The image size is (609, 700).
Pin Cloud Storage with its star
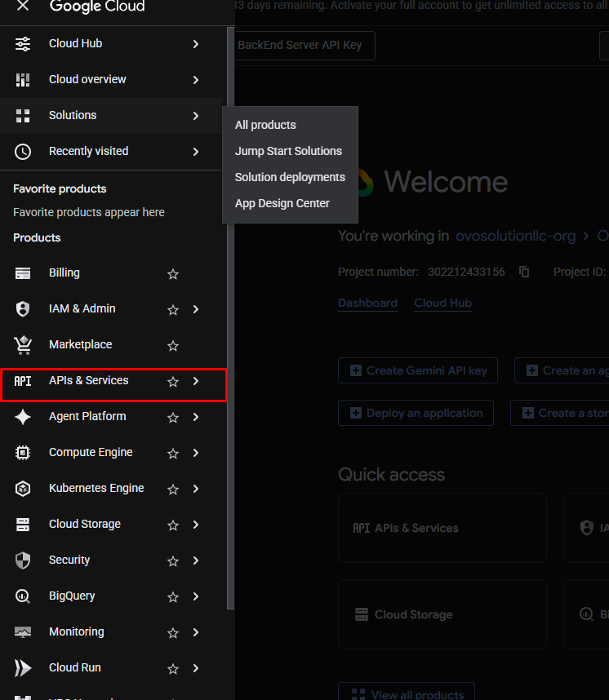pos(173,525)
